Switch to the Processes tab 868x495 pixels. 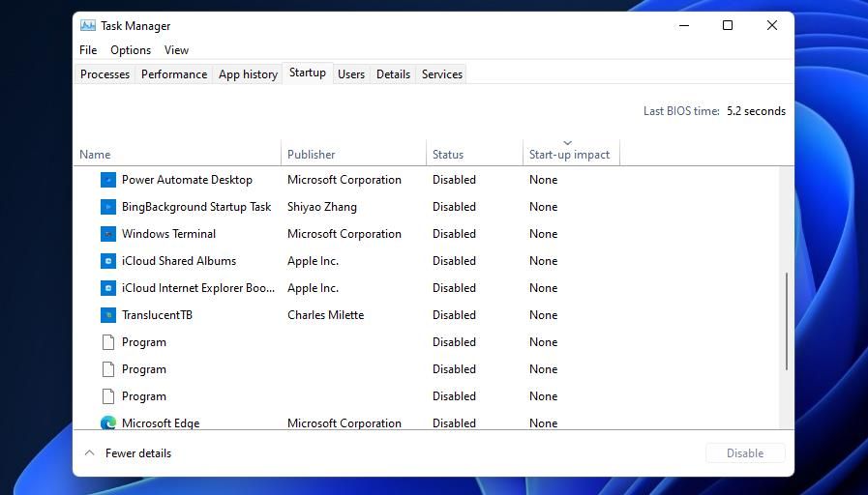pyautogui.click(x=105, y=74)
